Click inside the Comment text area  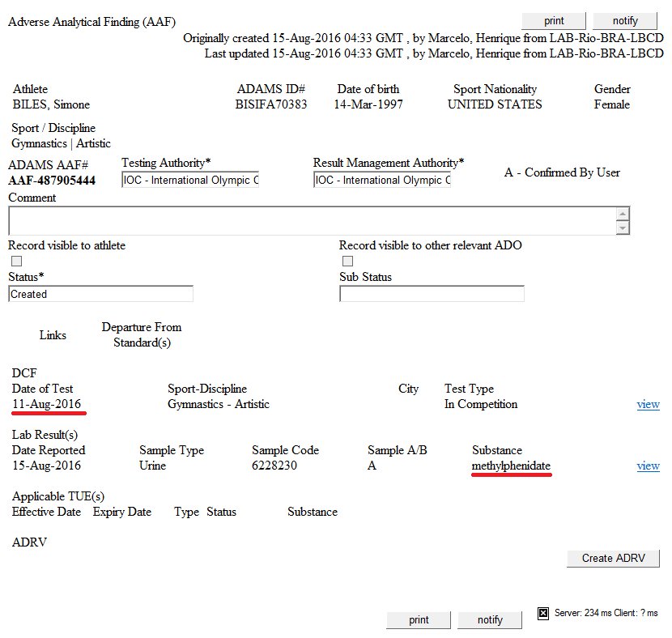coord(312,221)
